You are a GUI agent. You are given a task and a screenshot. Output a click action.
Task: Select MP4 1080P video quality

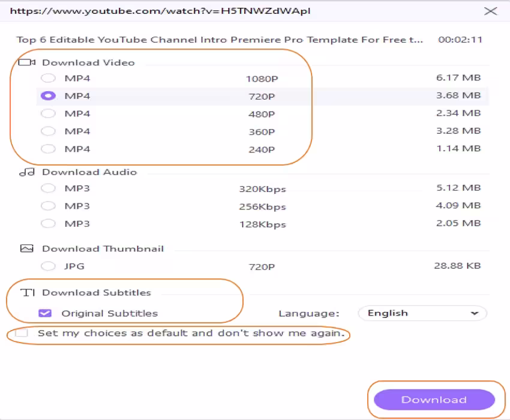tap(48, 78)
